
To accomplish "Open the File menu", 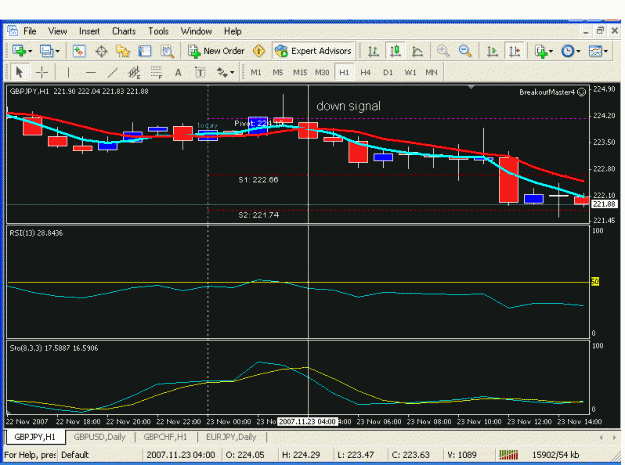I will (x=29, y=31).
